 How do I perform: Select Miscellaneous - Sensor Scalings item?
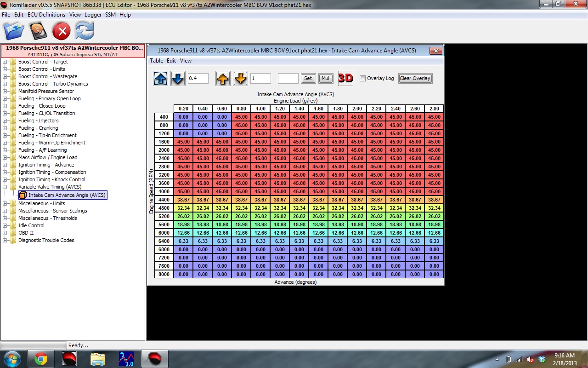[52, 211]
